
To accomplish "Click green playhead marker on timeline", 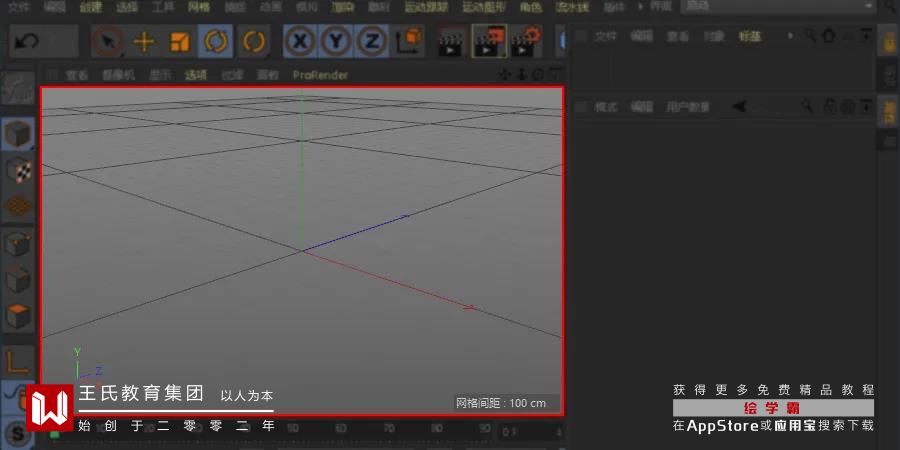I will pyautogui.click(x=55, y=435).
